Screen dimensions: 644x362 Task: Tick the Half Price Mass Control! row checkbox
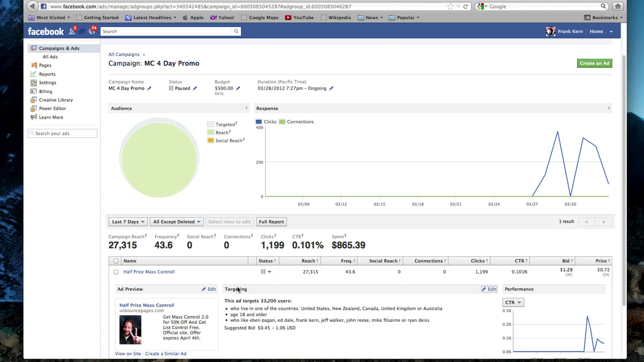[116, 272]
